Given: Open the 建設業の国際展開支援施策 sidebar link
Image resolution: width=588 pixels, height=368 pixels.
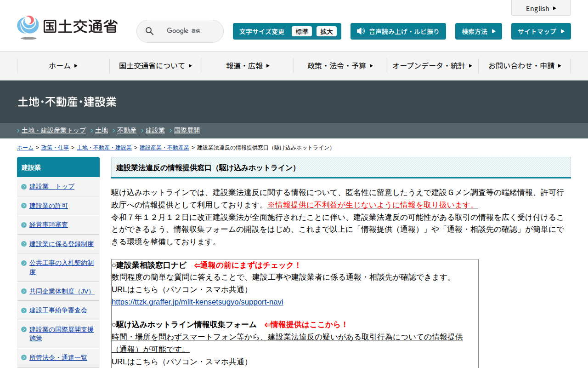Looking at the screenshot, I should (x=62, y=334).
